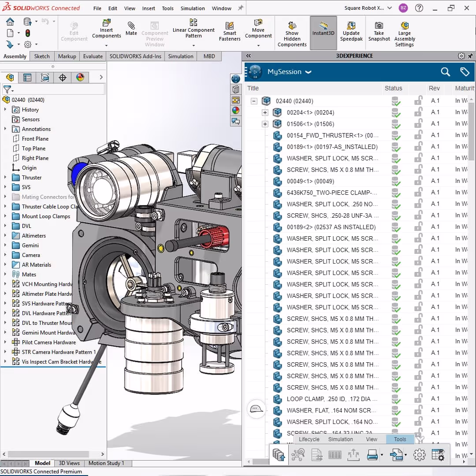This screenshot has height=476, width=476.
Task: Expand the 01506<1> (01506) row
Action: click(x=265, y=124)
